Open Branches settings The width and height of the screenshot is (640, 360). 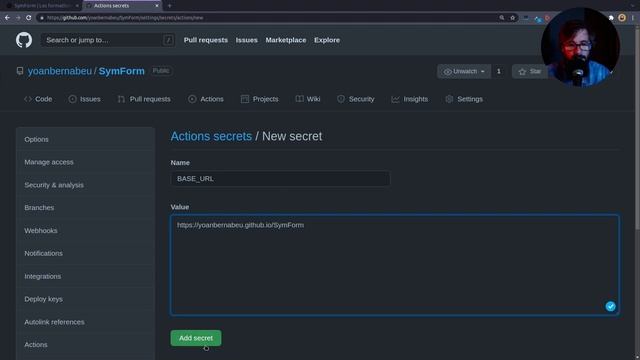coord(85,208)
